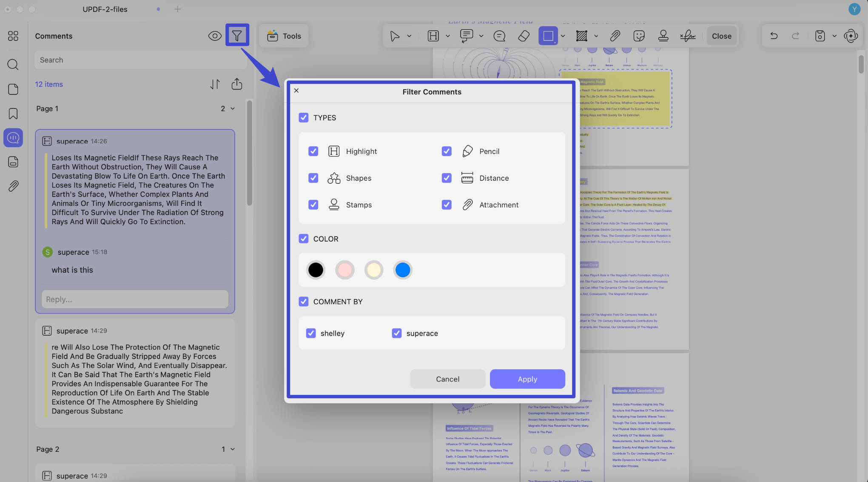Open the sticker tool in toolbar
The height and width of the screenshot is (482, 868).
[639, 36]
